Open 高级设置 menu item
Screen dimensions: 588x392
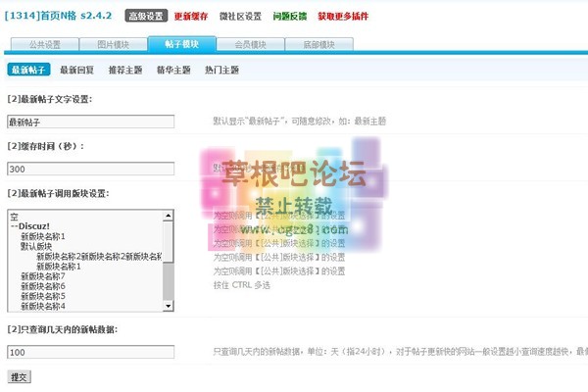coord(146,16)
